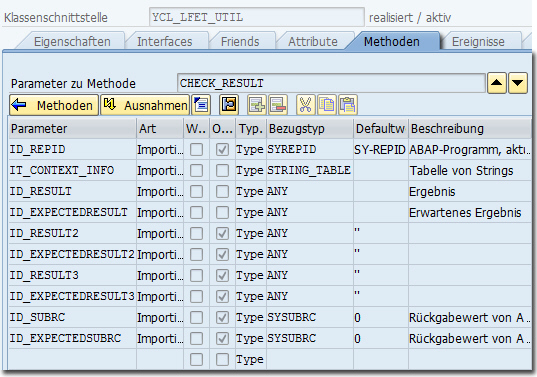
Task: Select the ID_REPID parameter cell
Action: pos(72,150)
